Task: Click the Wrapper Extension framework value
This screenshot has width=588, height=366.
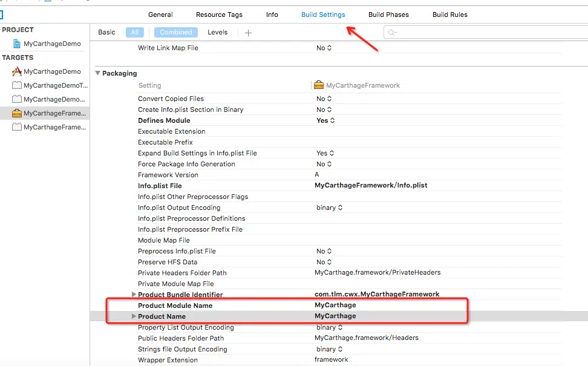Action: click(331, 359)
